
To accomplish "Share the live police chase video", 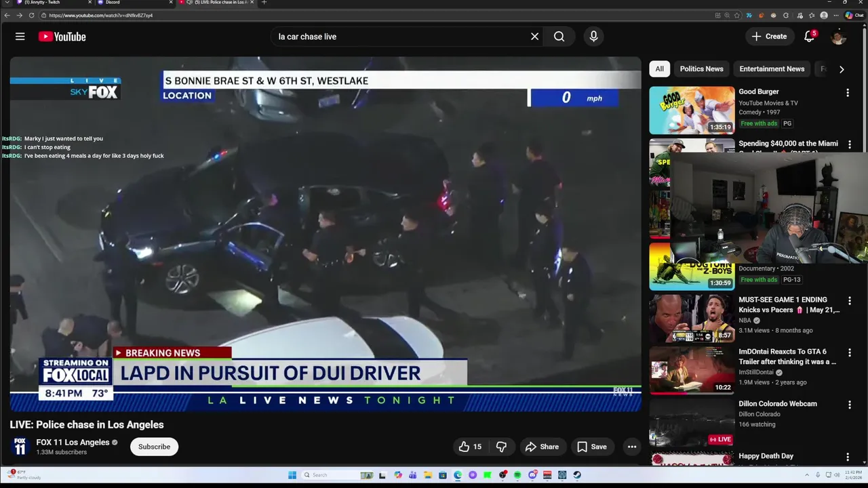I will (x=542, y=447).
